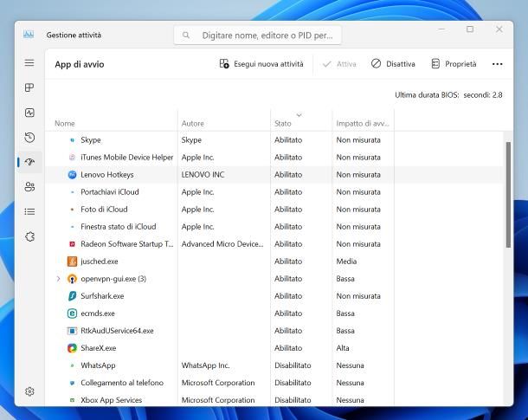528x420 pixels.
Task: Click the openvpn-gui.exe icon
Action: coord(72,279)
